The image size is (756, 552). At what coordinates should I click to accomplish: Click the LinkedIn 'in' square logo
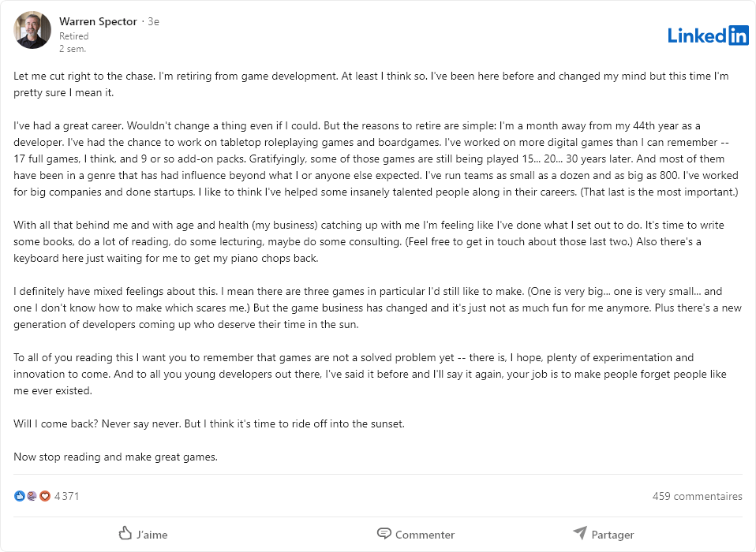738,35
